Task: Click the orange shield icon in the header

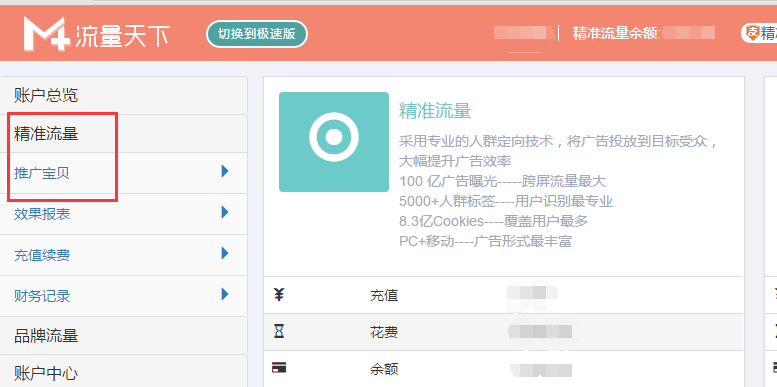Action: click(x=753, y=33)
